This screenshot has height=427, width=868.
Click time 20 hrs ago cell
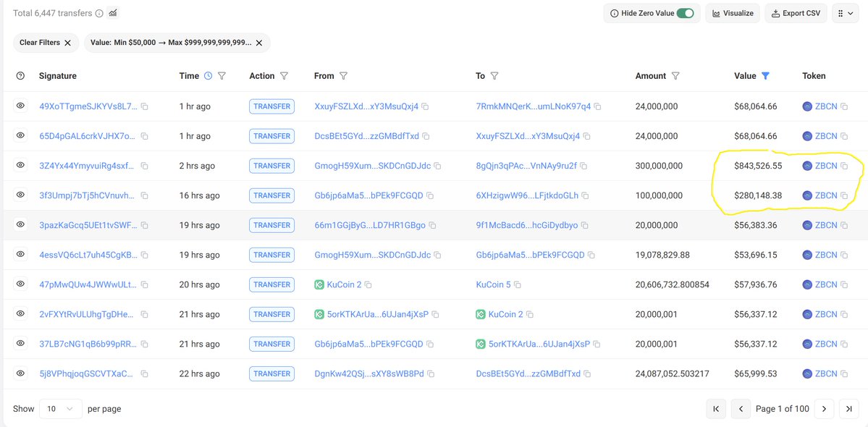[x=199, y=284]
